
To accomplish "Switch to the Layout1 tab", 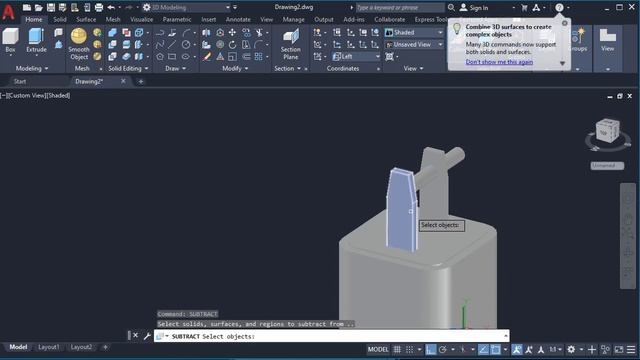I will pos(49,347).
